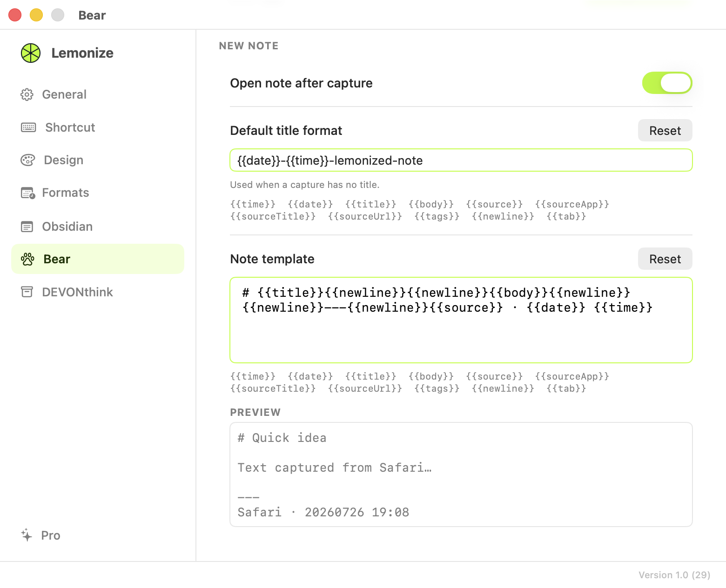
Task: Click the Lemonize lemon logo icon
Action: coord(31,53)
